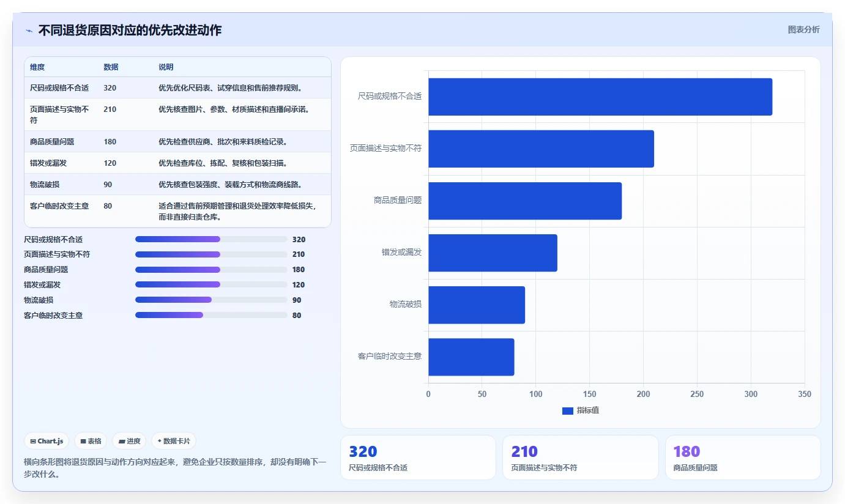
Task: Toggle the 指标值 legend text
Action: tap(587, 410)
